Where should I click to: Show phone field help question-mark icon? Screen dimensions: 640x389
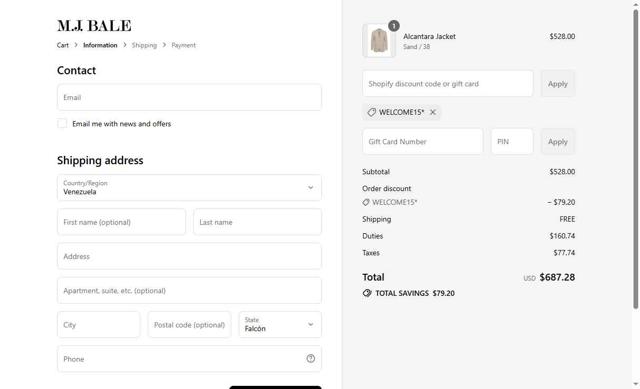[311, 359]
